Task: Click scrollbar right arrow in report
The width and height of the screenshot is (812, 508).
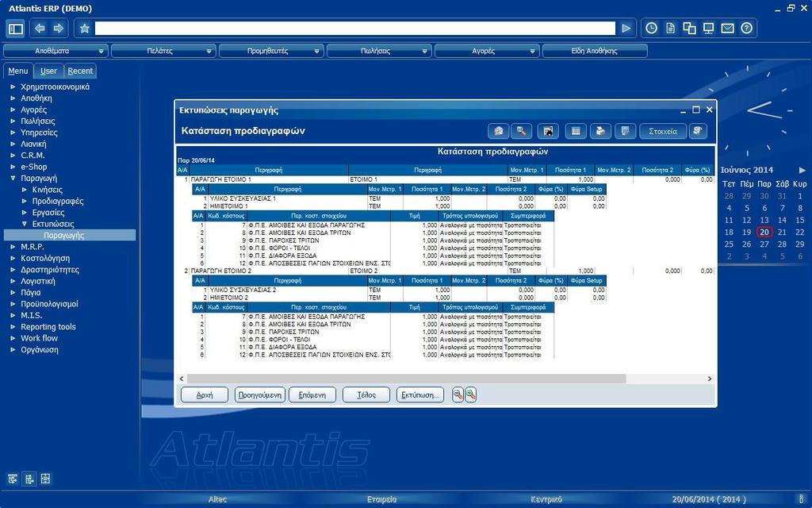Action: (x=710, y=379)
